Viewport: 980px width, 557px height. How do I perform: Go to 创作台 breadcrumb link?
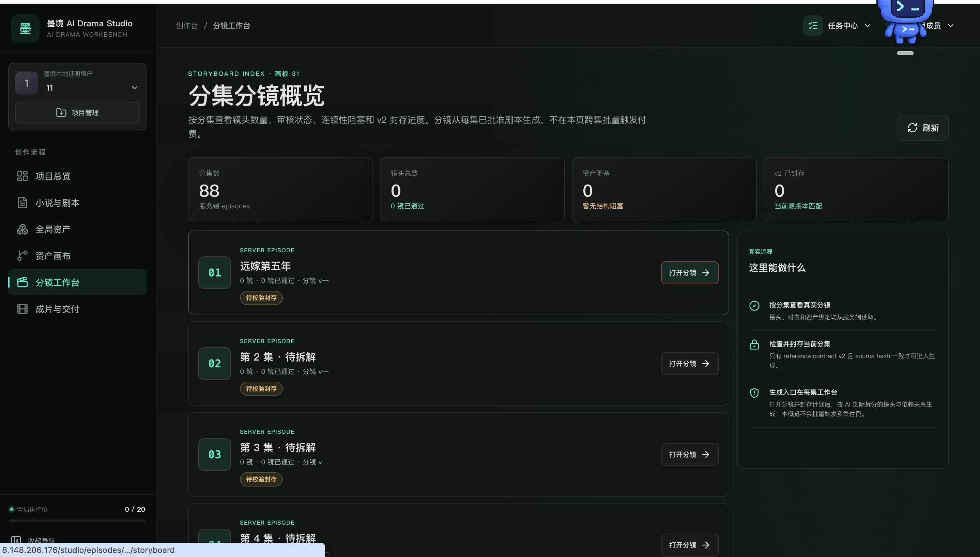[x=187, y=26]
